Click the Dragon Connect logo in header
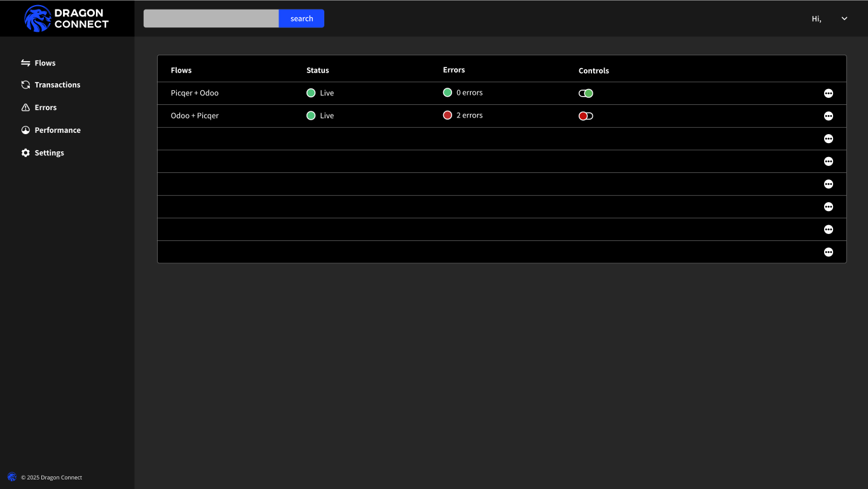Viewport: 868px width, 489px height. [x=67, y=18]
